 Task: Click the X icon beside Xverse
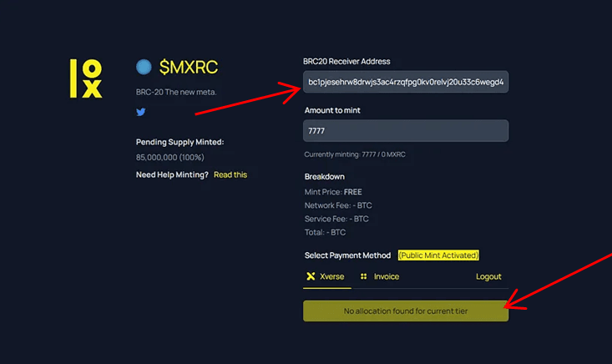(311, 276)
